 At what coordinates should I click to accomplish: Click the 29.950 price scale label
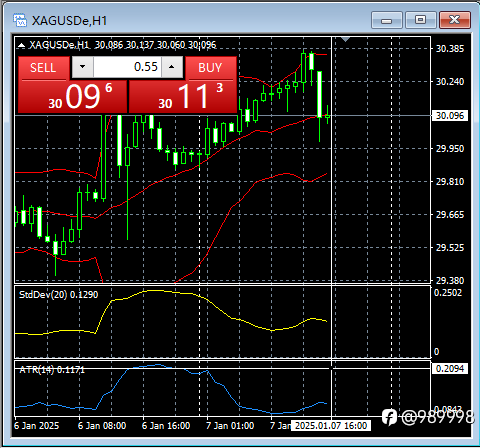450,148
